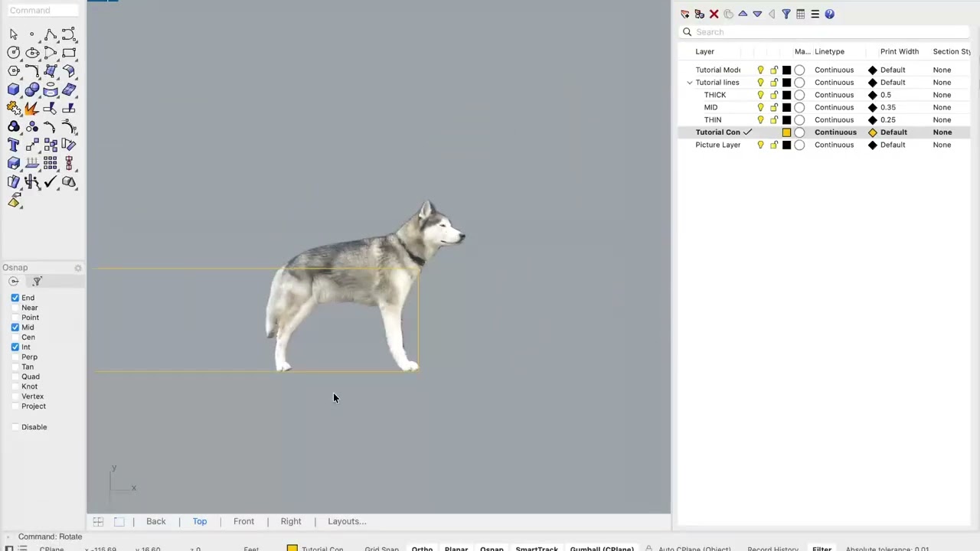980x551 pixels.
Task: Choose the single Point tool
Action: (x=31, y=34)
